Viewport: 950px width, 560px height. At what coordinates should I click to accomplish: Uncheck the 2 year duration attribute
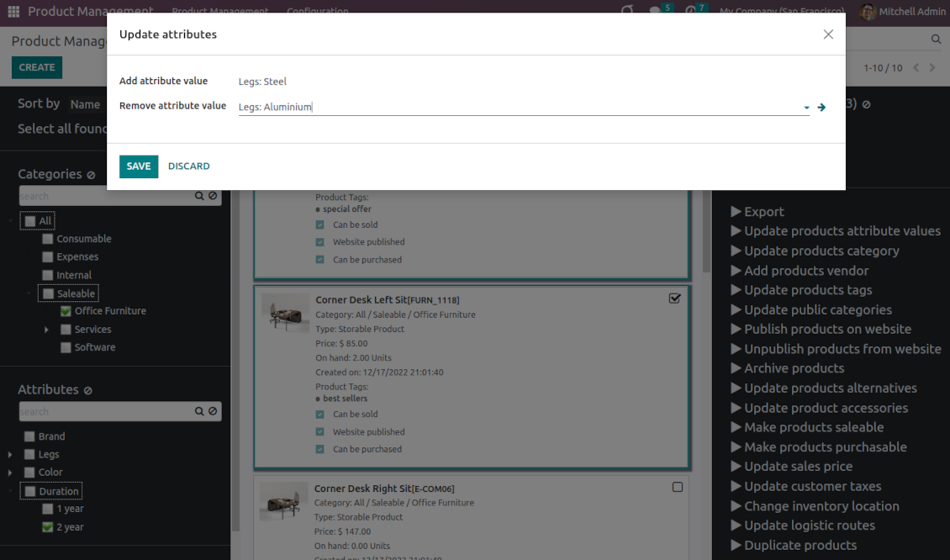[48, 527]
